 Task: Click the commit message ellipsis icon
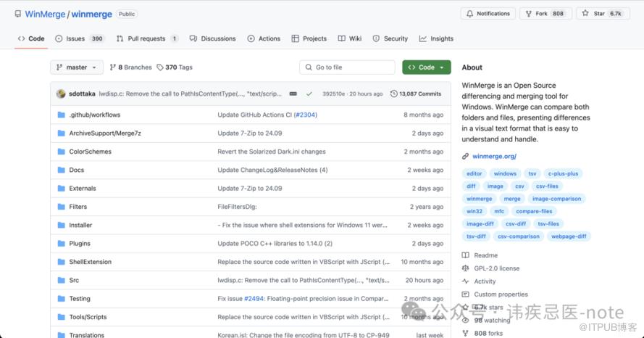pyautogui.click(x=293, y=94)
